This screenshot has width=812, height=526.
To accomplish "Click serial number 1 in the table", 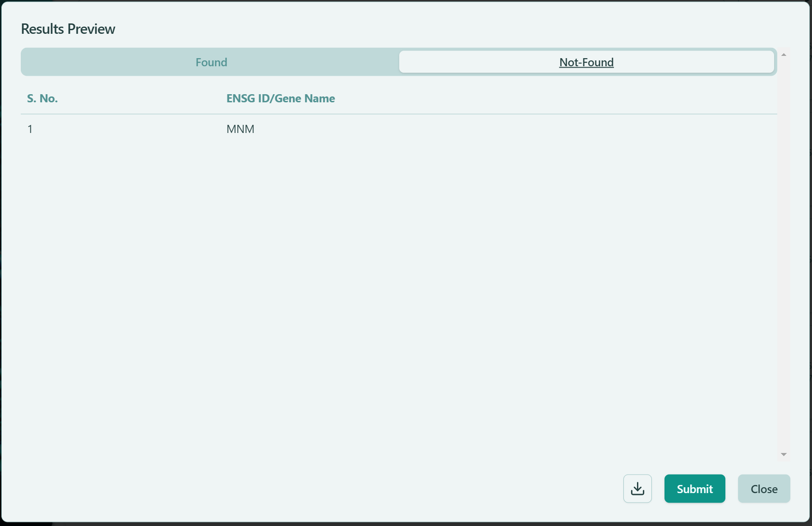I will click(x=30, y=129).
